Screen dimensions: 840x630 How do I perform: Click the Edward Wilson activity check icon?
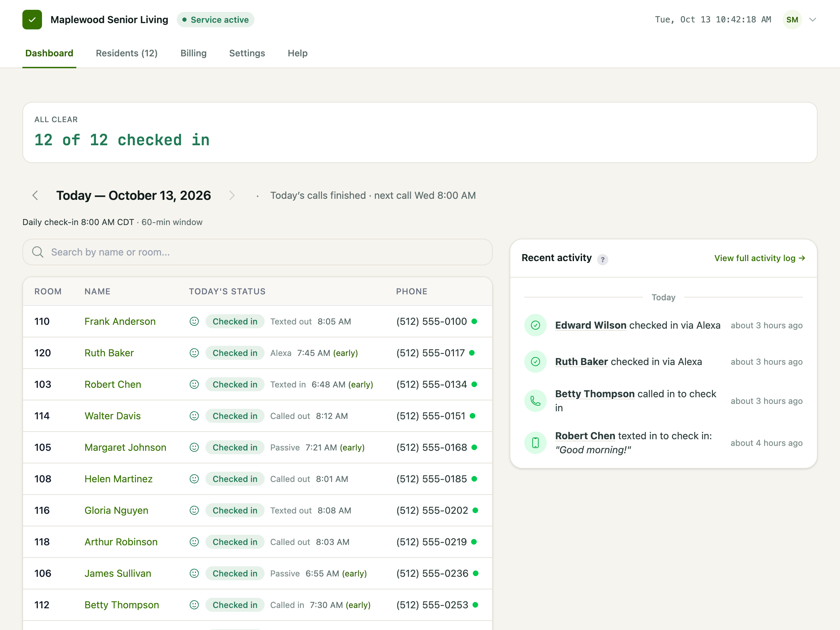(x=535, y=325)
